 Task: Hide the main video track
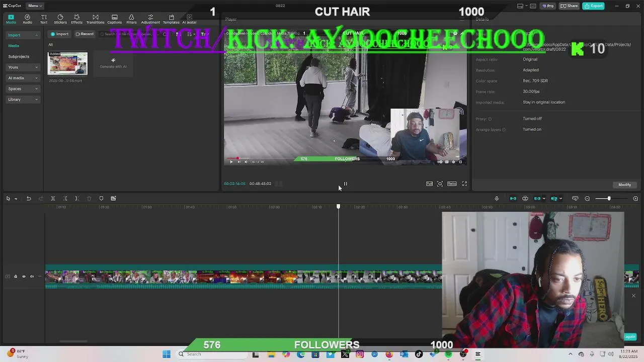tap(24, 277)
